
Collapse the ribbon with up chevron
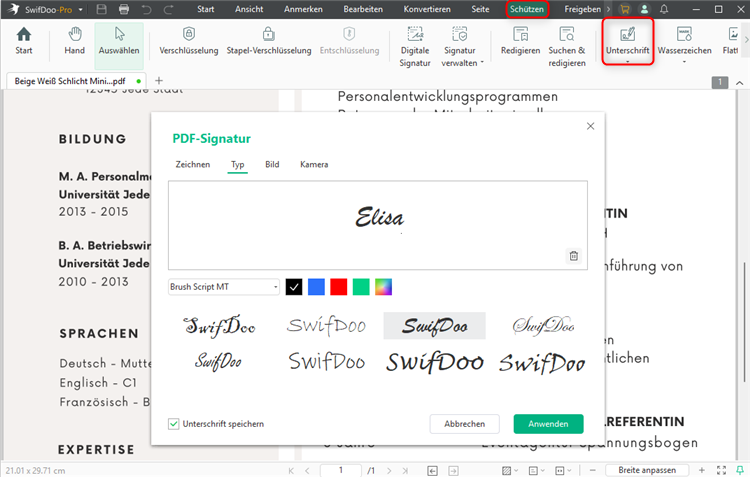[x=739, y=83]
